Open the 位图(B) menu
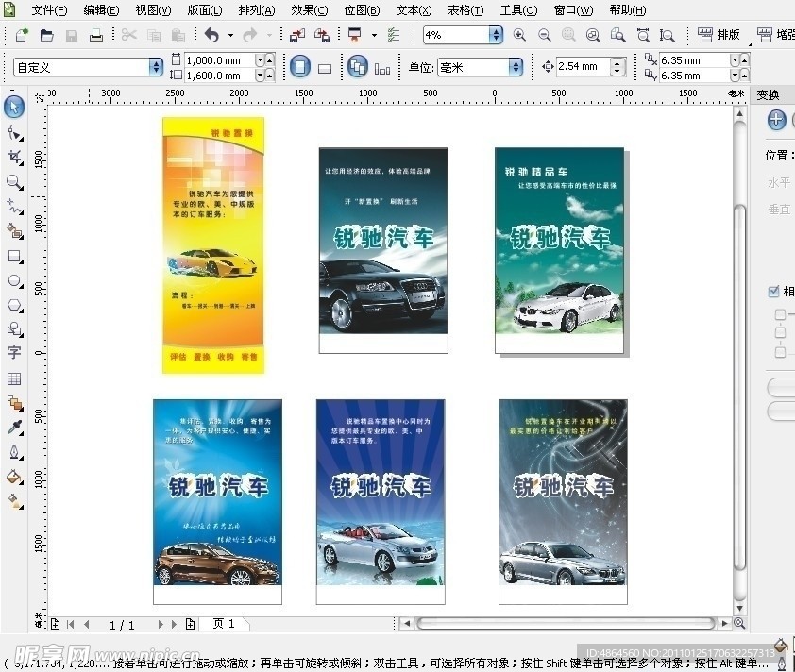 [x=362, y=10]
